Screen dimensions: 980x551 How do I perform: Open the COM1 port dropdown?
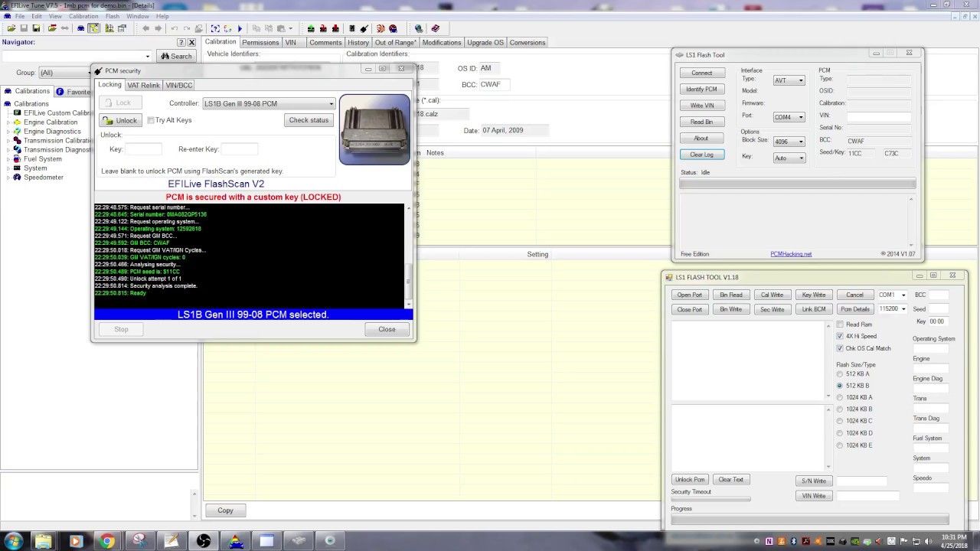click(x=892, y=295)
